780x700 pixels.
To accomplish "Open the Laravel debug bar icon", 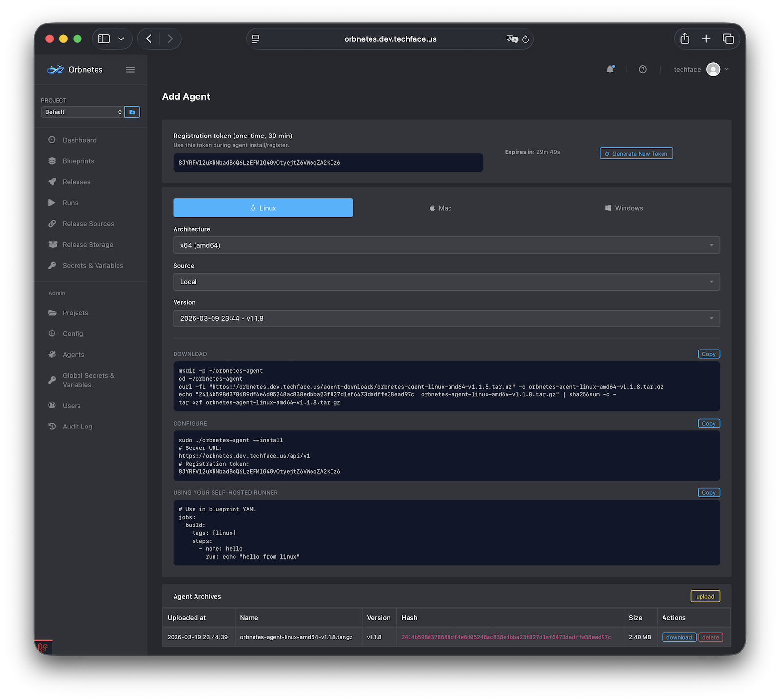I will [43, 647].
